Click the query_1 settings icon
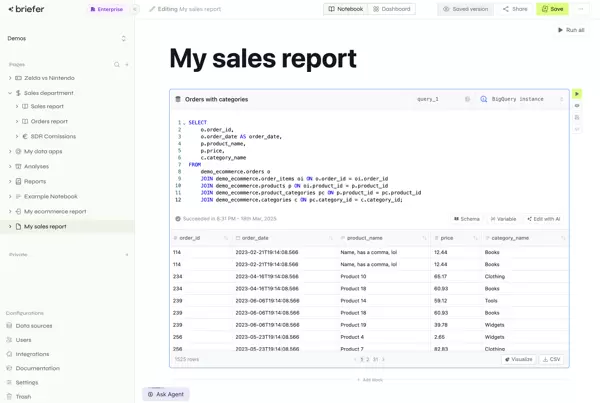The width and height of the screenshot is (600, 403). click(x=467, y=99)
